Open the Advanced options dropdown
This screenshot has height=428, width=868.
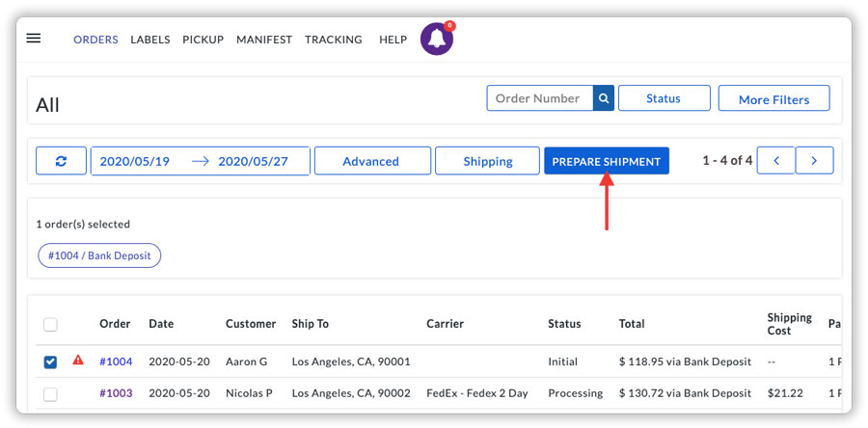click(371, 161)
